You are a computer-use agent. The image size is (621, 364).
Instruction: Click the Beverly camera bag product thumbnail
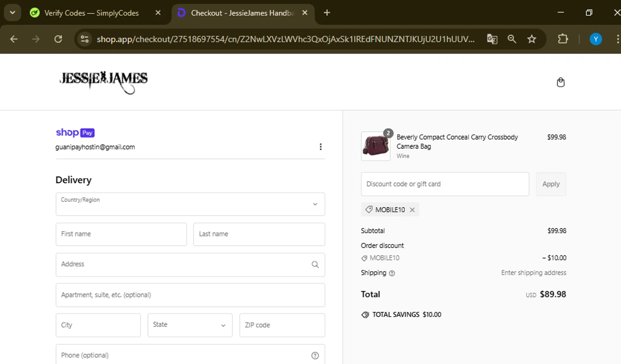coord(375,146)
